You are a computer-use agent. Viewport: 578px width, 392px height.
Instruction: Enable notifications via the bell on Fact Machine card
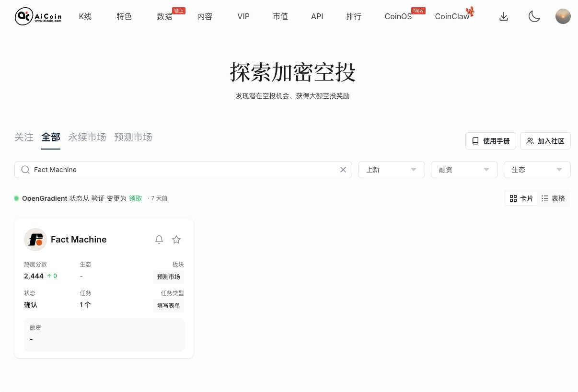[159, 239]
